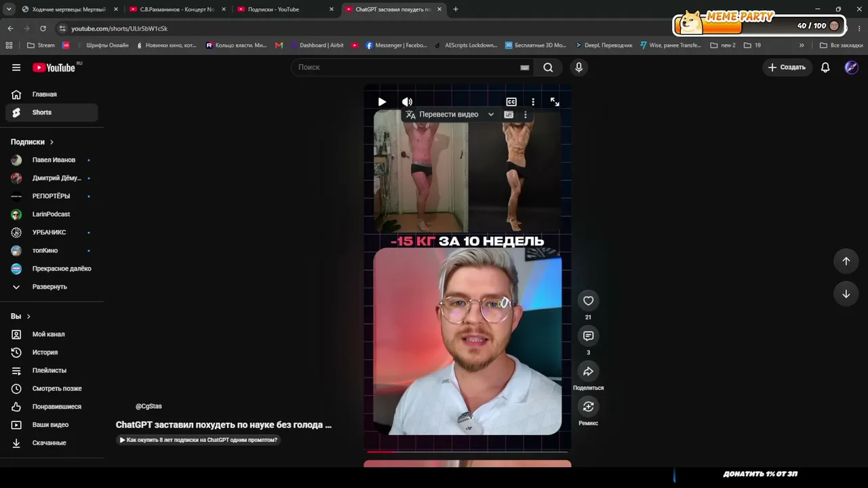Remix the Short with Ремикс
The image size is (868, 488).
tap(588, 407)
